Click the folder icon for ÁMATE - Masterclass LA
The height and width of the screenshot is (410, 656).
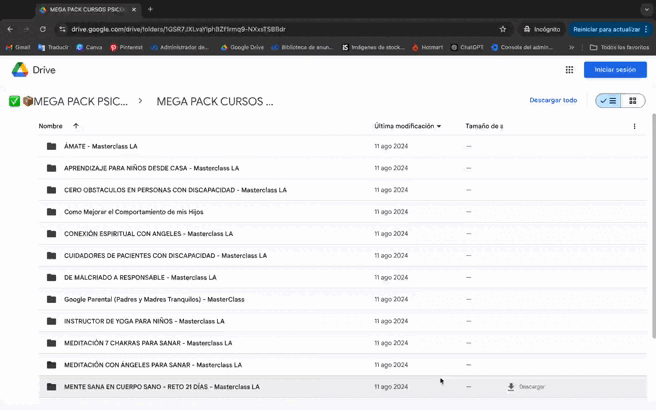coord(51,146)
